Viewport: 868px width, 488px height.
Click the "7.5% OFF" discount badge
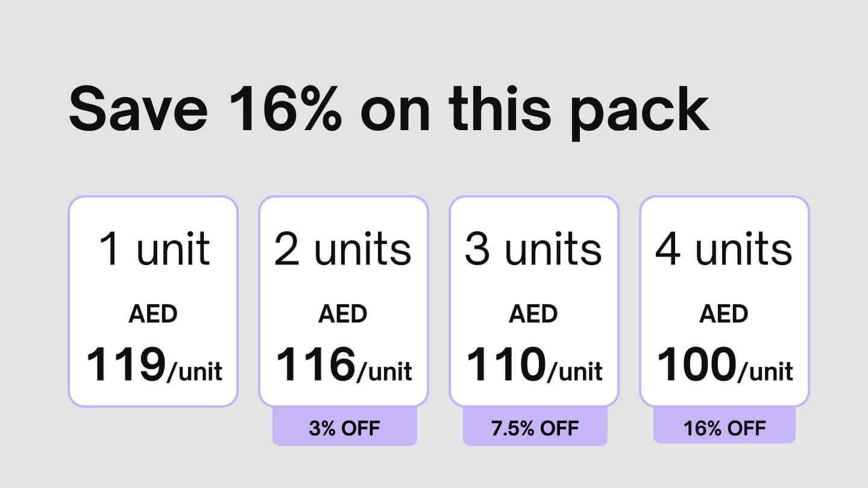pyautogui.click(x=535, y=428)
